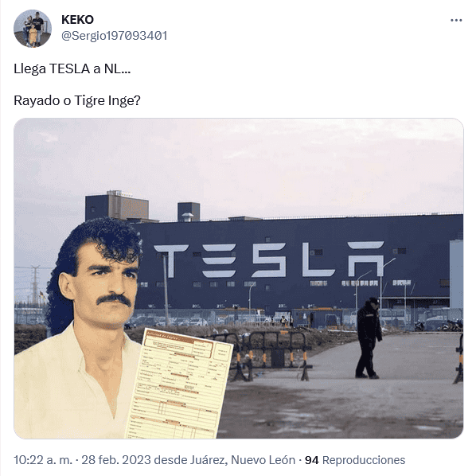Viewport: 476px width, 476px height.
Task: Click the @Sergio197093401 handle
Action: pyautogui.click(x=114, y=36)
